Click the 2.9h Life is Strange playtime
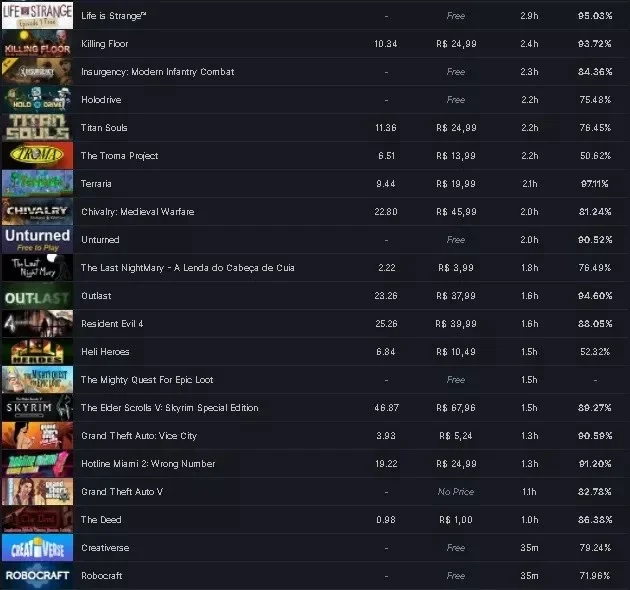Image resolution: width=630 pixels, height=590 pixels. (529, 16)
